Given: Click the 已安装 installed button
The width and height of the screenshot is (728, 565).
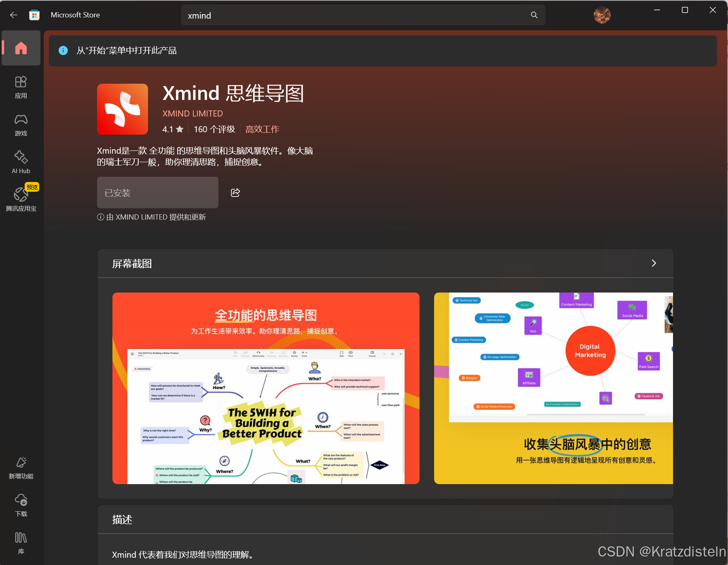Looking at the screenshot, I should pyautogui.click(x=157, y=193).
